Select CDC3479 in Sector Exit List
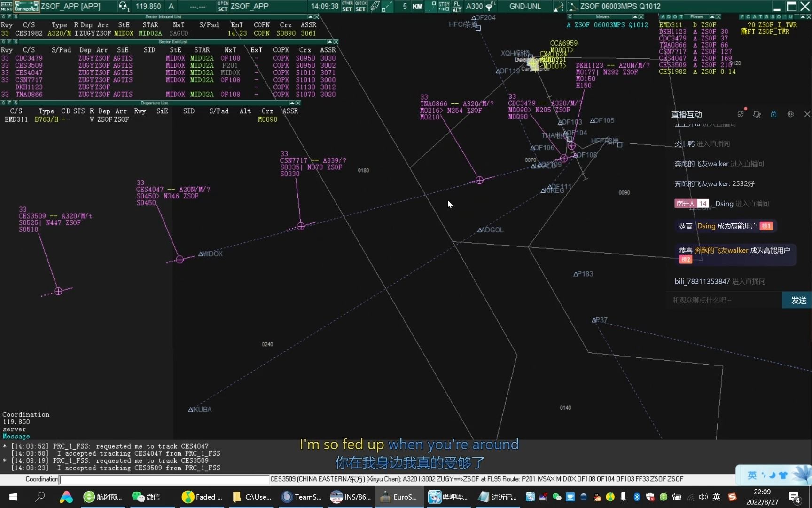This screenshot has width=812, height=508. click(29, 58)
